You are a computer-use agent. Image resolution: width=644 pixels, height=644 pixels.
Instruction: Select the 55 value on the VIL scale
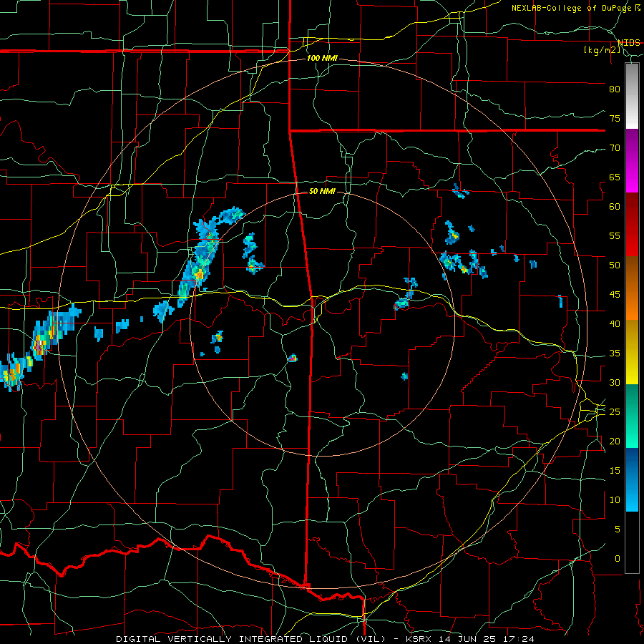click(615, 235)
